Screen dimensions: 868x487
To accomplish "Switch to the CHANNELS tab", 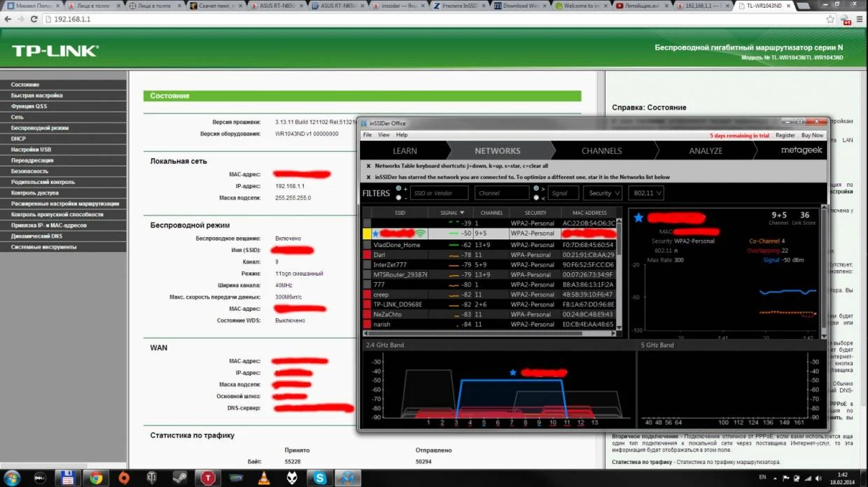I will (x=601, y=150).
